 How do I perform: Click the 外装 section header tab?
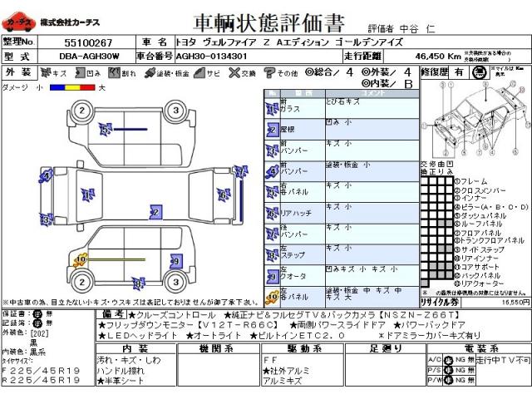coord(18,73)
